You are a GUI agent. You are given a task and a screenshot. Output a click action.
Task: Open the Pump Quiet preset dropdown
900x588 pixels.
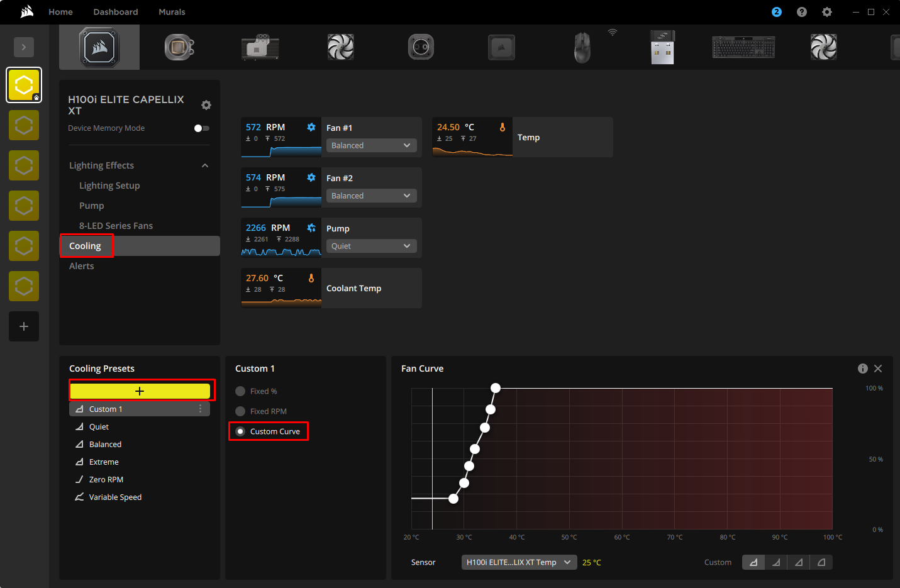coord(372,246)
